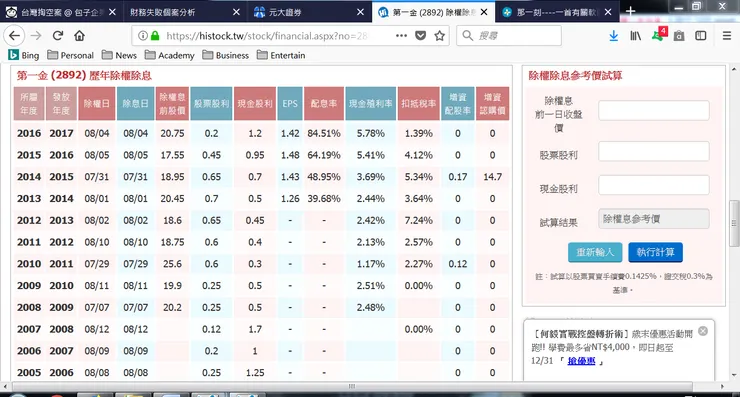Close the 第一金 (2892) tab
This screenshot has height=397, width=740.
[x=484, y=12]
